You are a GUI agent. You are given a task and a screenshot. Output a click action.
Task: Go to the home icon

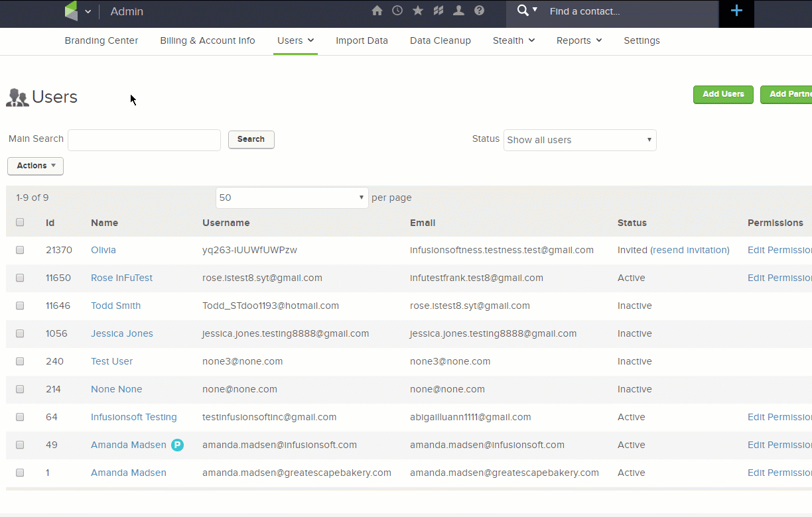377,11
